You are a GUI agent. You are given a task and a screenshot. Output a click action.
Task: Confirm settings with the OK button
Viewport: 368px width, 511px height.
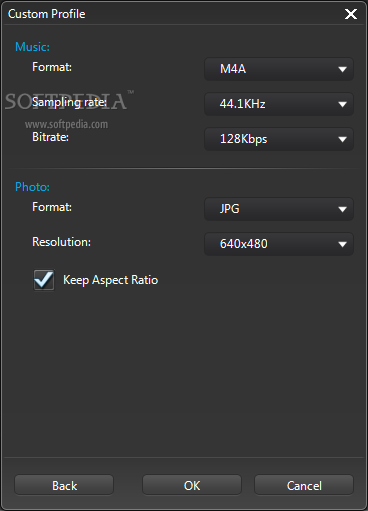point(192,485)
